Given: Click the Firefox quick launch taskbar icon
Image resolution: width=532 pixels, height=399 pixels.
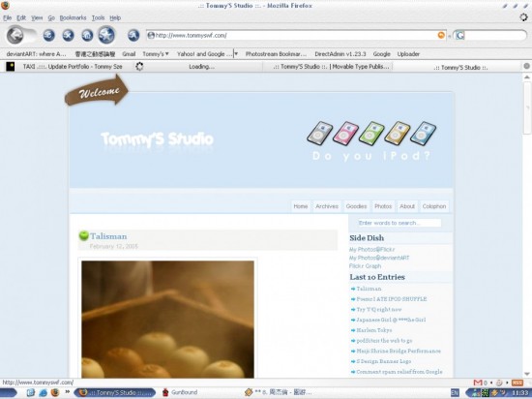Looking at the screenshot, I should coord(55,392).
